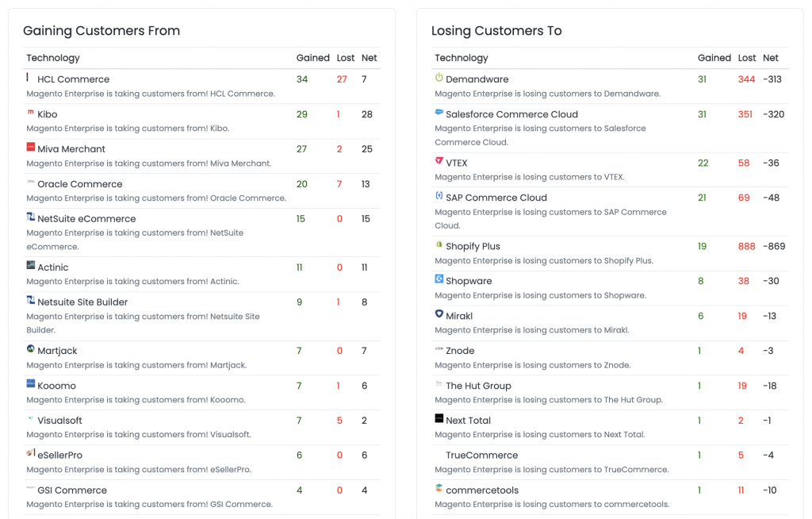Open the Next Total link
The width and height of the screenshot is (812, 519).
coord(468,421)
